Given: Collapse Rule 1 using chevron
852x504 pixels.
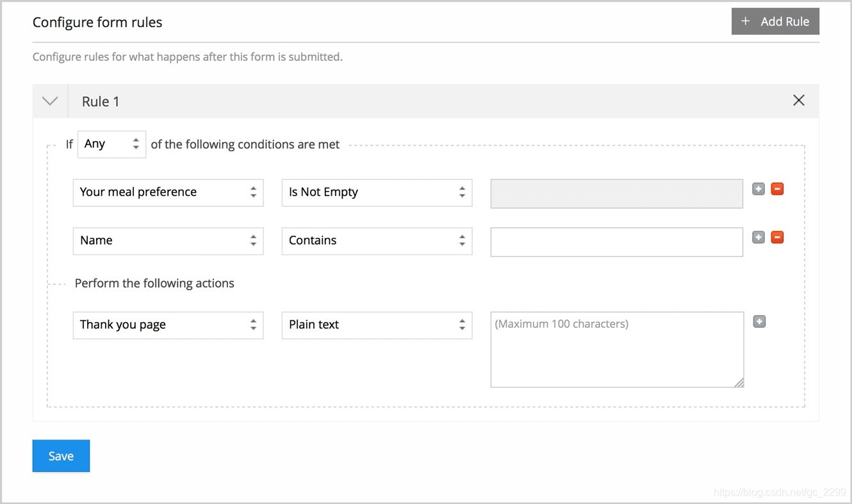Looking at the screenshot, I should click(x=50, y=101).
